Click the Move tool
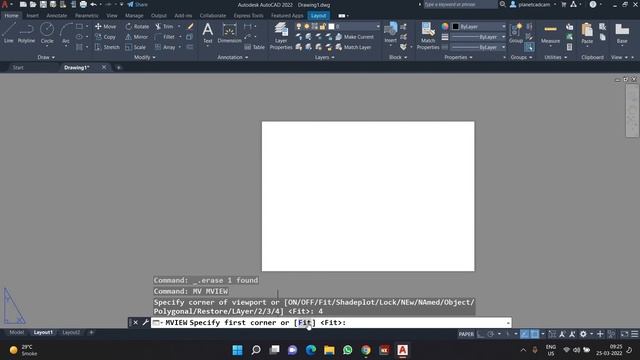The image size is (640, 360). 106,27
